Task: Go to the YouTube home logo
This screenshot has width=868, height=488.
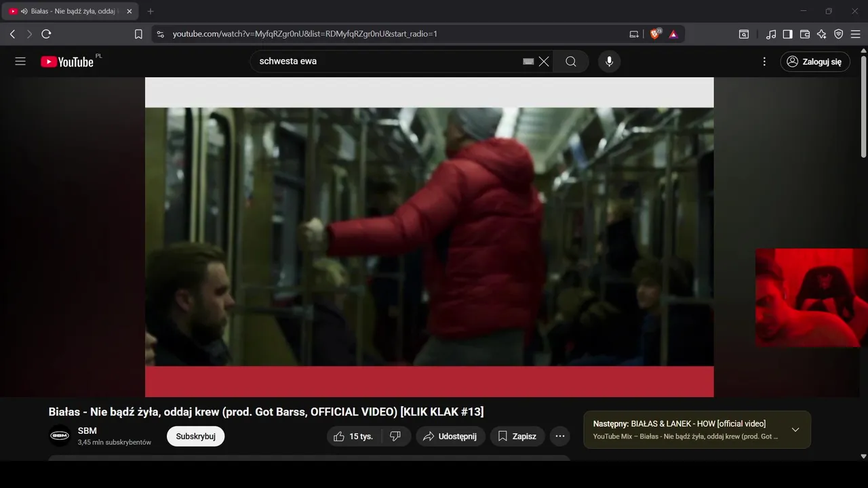Action: click(x=67, y=62)
